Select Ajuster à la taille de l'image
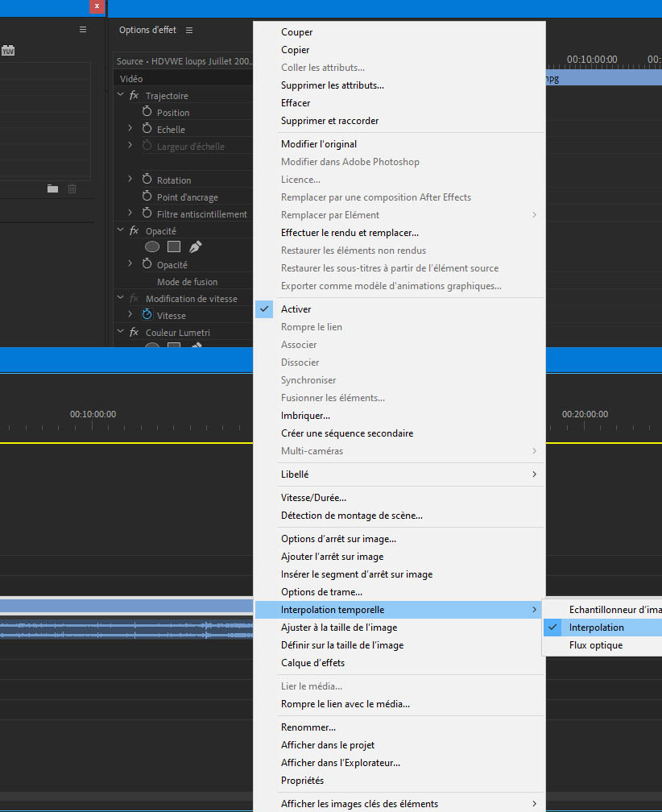 pos(399,628)
